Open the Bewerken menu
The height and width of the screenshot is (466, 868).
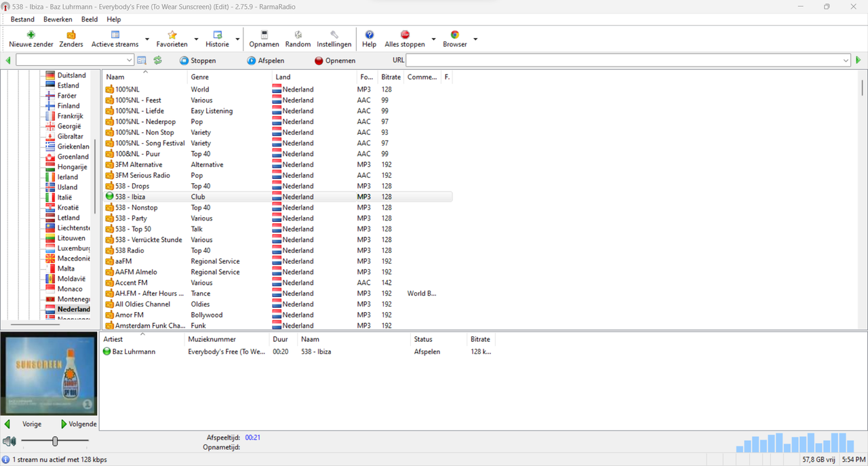[58, 20]
